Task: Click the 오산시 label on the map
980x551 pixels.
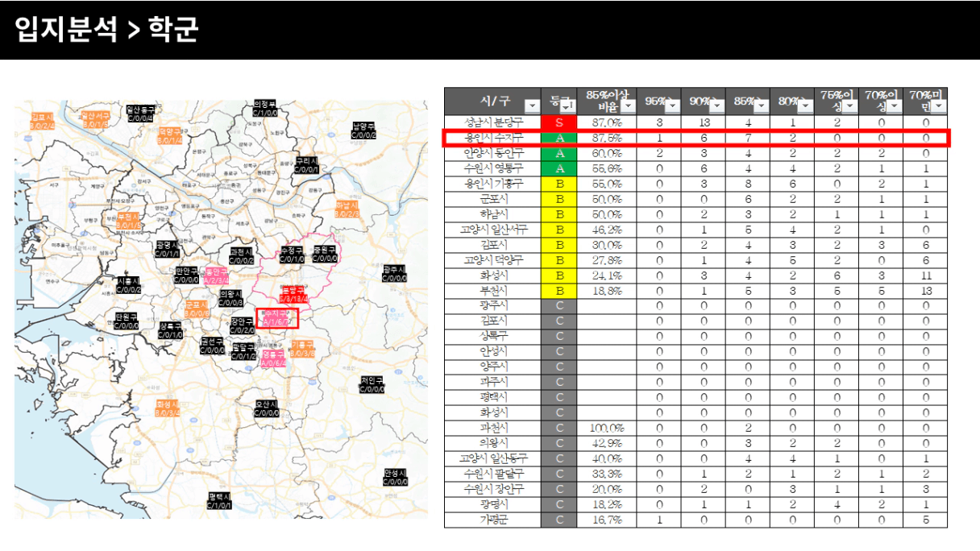Action: (x=266, y=408)
